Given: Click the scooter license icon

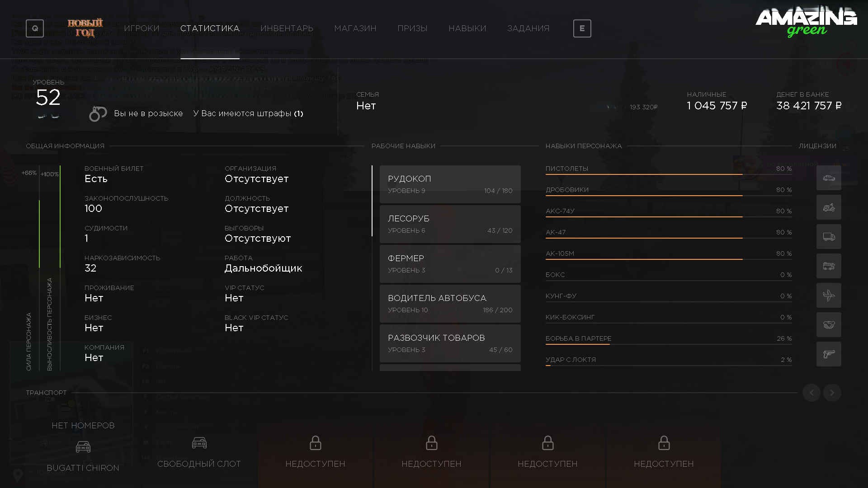Looking at the screenshot, I should tap(829, 207).
